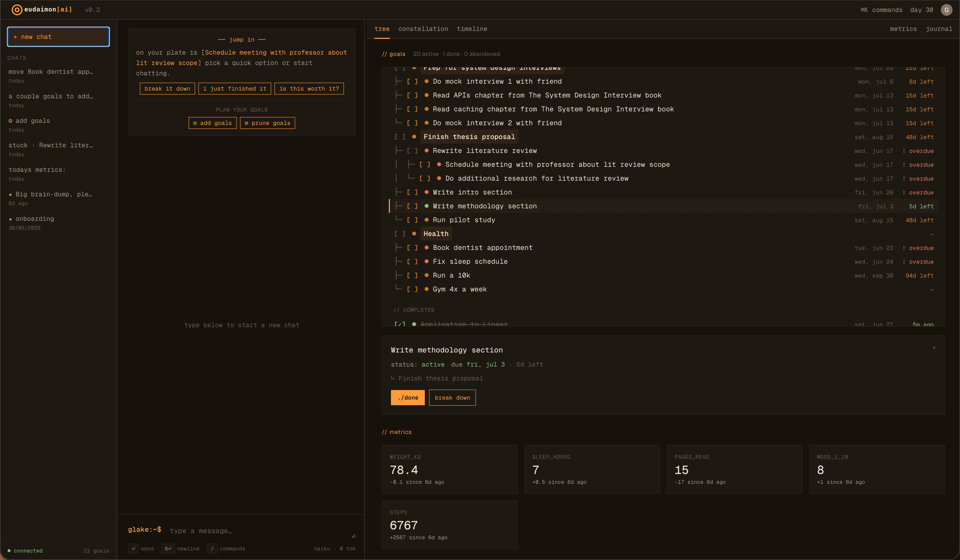Collapse Rewrite literature review subtree
Image resolution: width=960 pixels, height=560 pixels.
[x=412, y=151]
